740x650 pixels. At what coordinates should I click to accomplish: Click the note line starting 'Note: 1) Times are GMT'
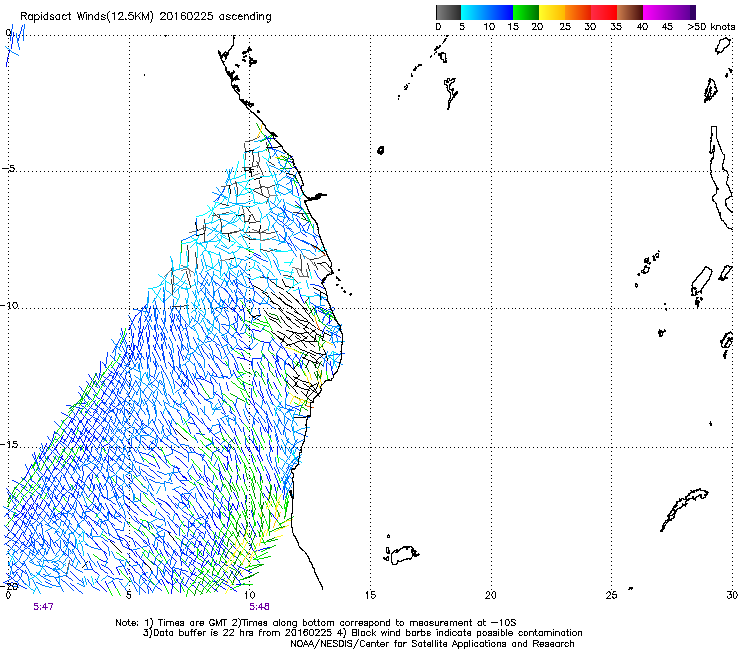pyautogui.click(x=316, y=623)
